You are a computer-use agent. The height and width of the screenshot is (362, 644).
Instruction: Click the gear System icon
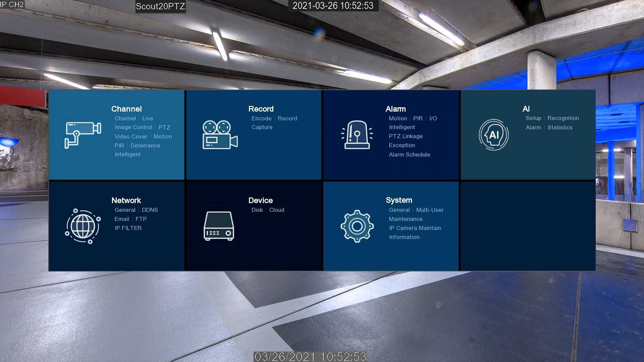357,226
